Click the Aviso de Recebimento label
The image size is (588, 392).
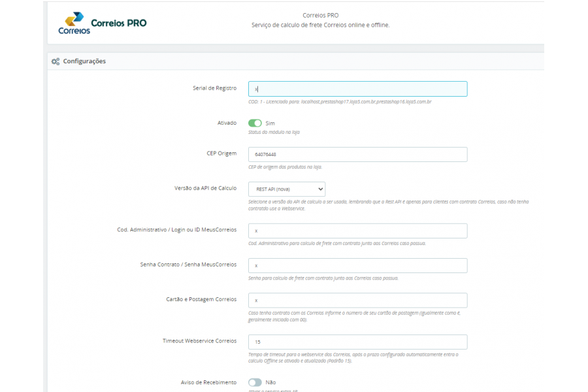[208, 382]
